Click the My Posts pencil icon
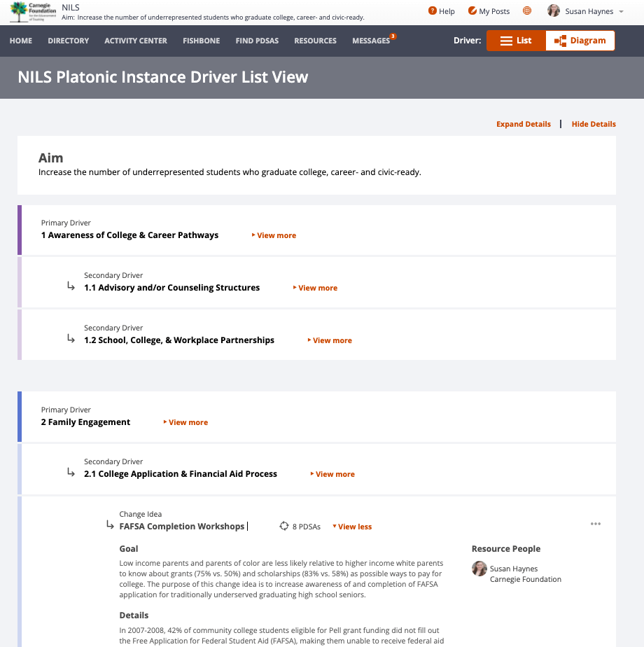 [472, 11]
